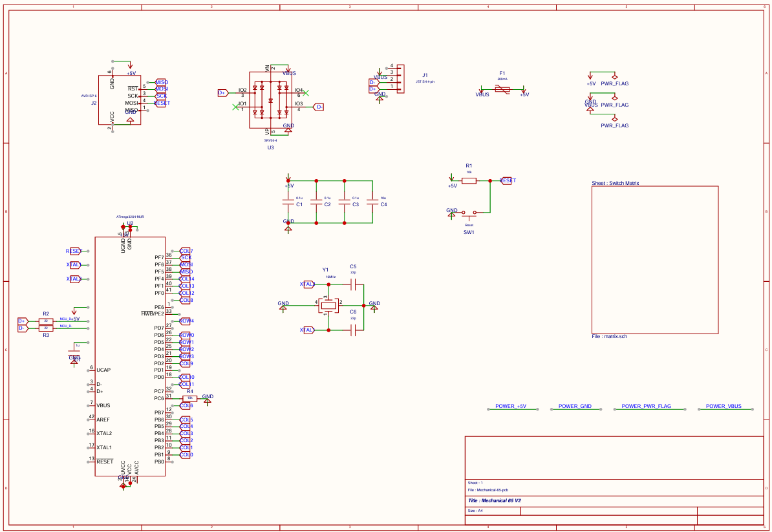Select the ROW4 net label
The width and height of the screenshot is (772, 532).
click(x=186, y=321)
